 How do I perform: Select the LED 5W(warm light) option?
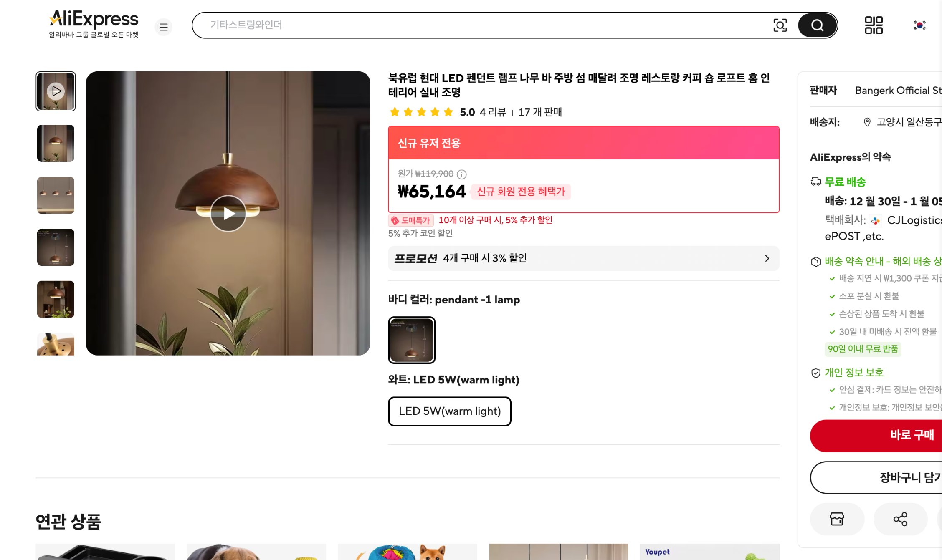click(449, 411)
